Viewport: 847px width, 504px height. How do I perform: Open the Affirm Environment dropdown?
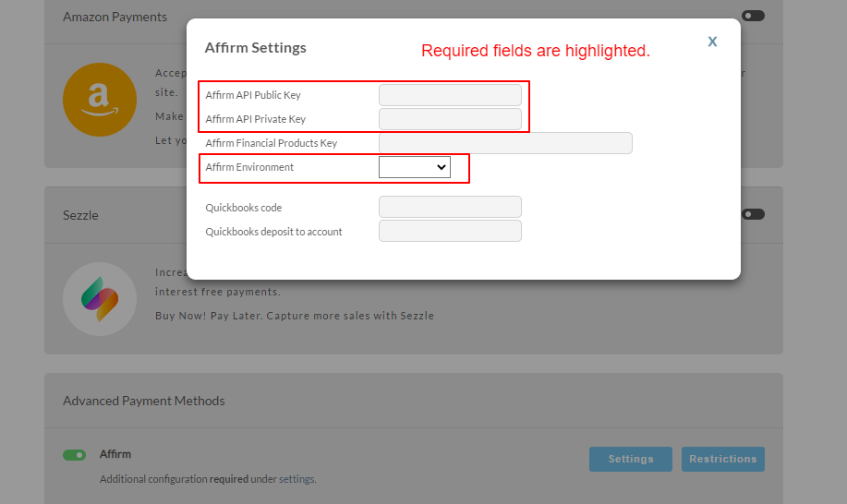pyautogui.click(x=415, y=167)
